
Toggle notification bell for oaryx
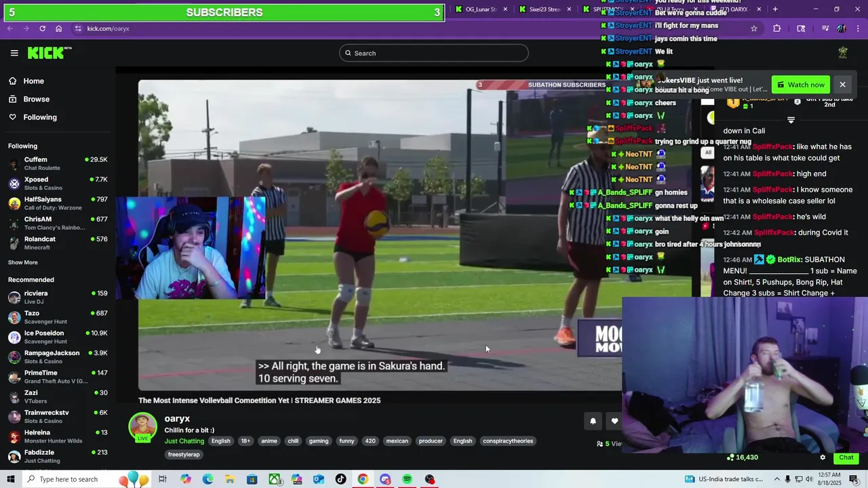[593, 421]
